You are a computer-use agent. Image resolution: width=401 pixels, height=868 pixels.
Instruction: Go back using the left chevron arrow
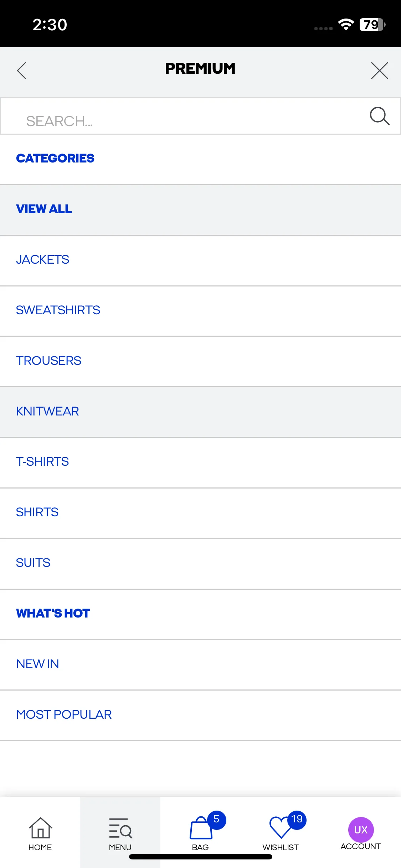click(22, 70)
